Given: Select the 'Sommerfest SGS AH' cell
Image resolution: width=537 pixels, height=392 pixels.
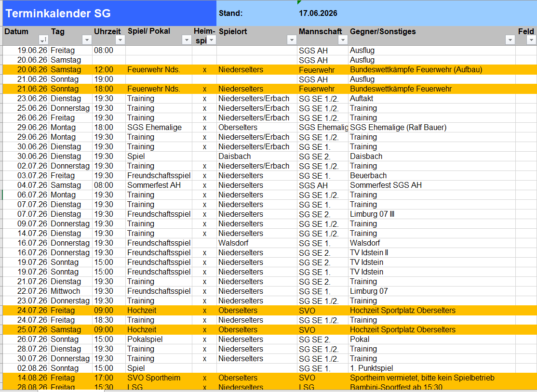Looking at the screenshot, I should tap(431, 185).
